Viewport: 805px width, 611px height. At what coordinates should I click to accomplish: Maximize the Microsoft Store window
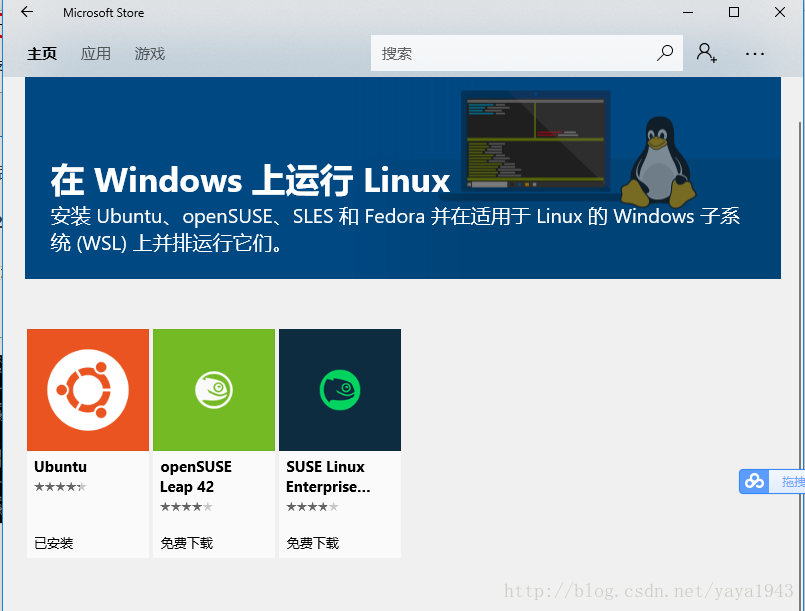[734, 12]
